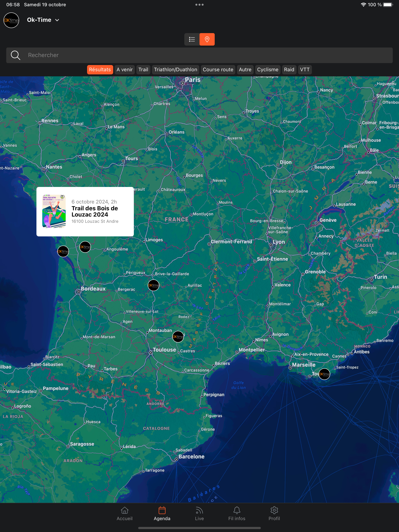The height and width of the screenshot is (532, 399).
Task: Toggle the Résultats filter chip
Action: point(100,70)
